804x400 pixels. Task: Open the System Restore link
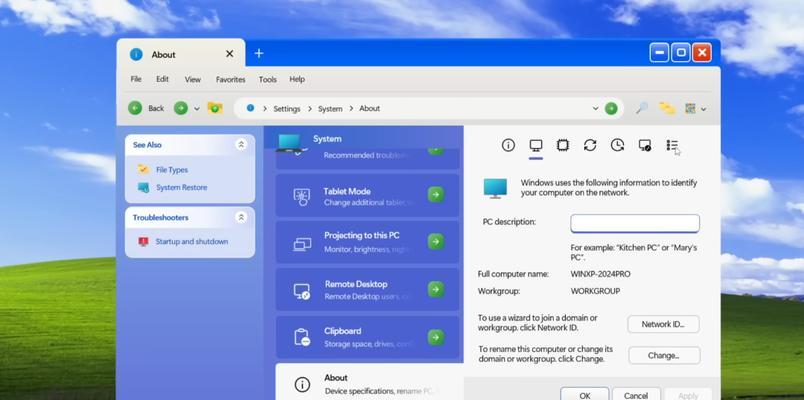pyautogui.click(x=182, y=188)
